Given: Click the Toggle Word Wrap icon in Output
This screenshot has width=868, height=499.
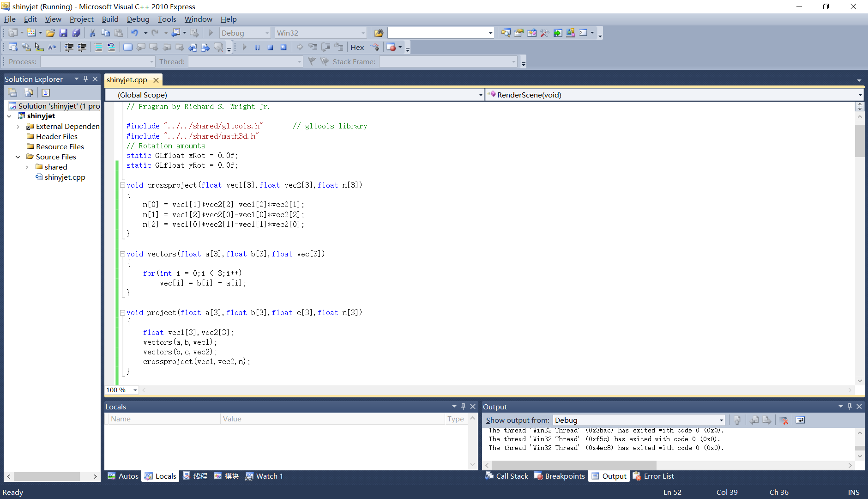Looking at the screenshot, I should click(800, 420).
